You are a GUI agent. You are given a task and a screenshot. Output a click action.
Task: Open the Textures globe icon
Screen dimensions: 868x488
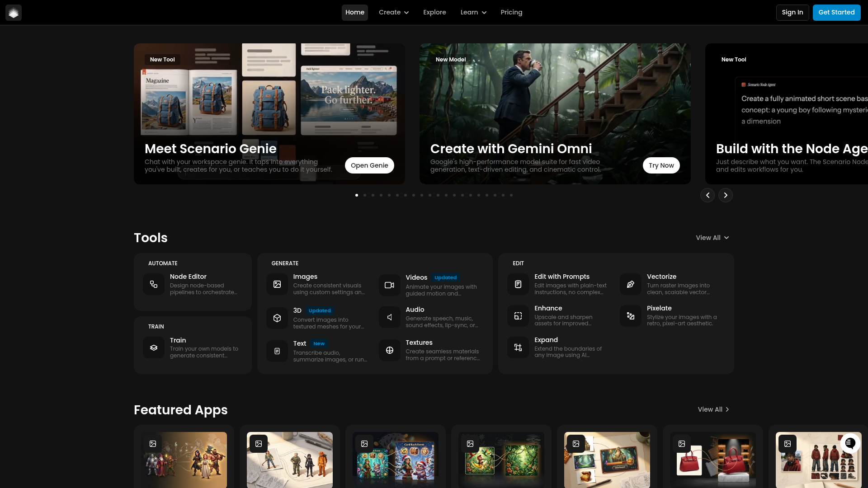[x=390, y=350]
